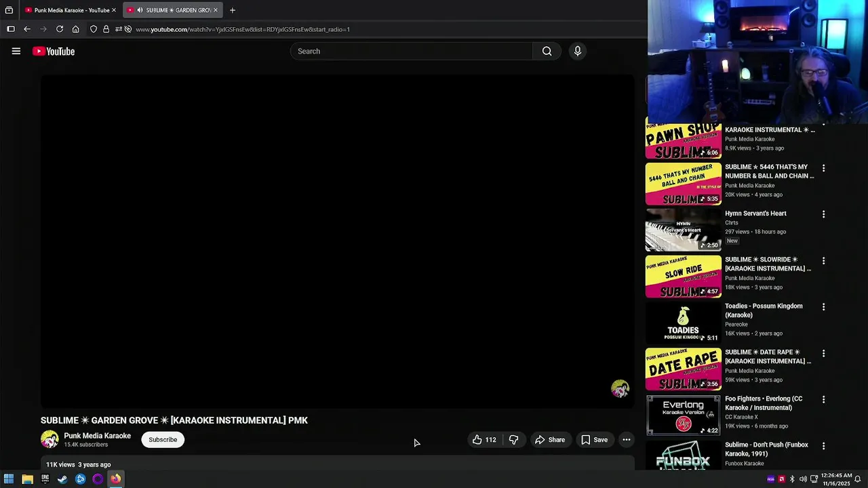Click the blocked autoplay permission icon
The image size is (868, 488).
pos(128,29)
